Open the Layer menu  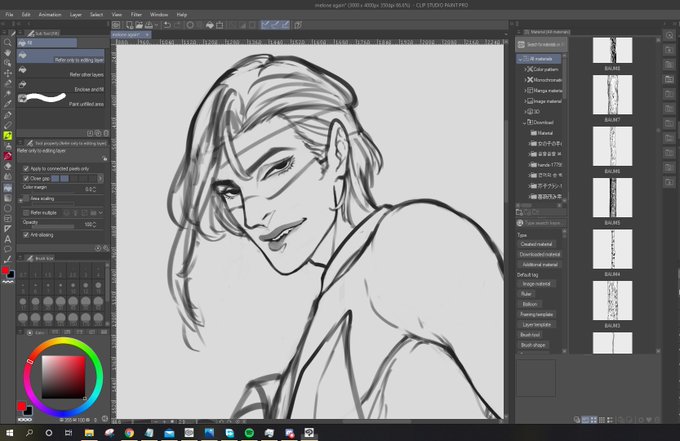75,14
